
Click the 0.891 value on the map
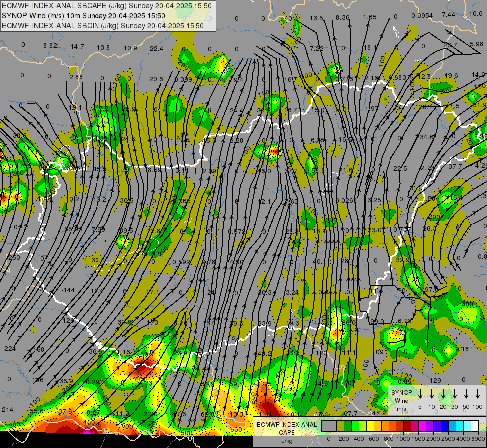point(406,382)
